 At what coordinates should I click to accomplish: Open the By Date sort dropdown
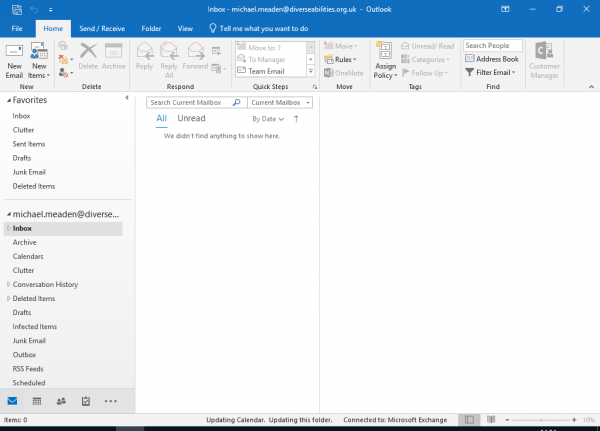pos(268,119)
